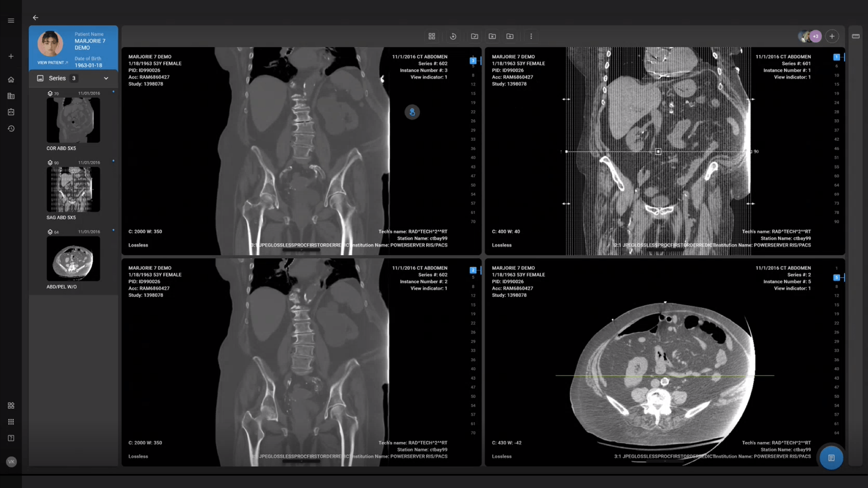This screenshot has height=488, width=868.
Task: Send study using the folder-arrow toolbar icon
Action: [x=510, y=36]
